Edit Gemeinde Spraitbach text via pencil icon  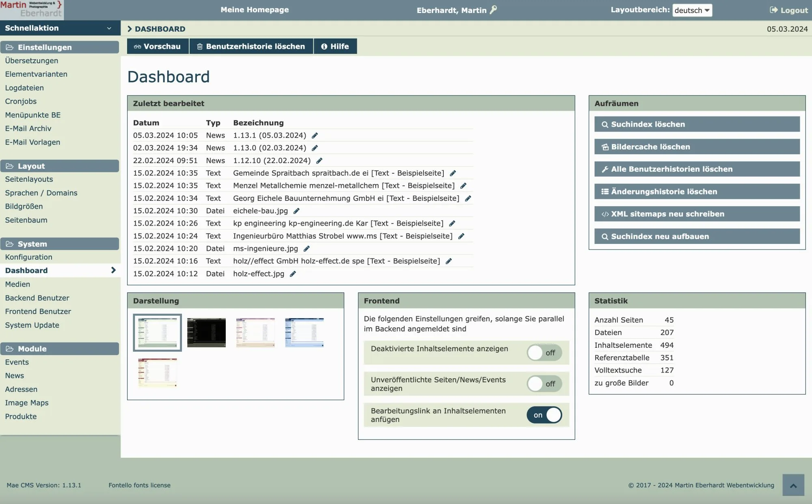453,173
